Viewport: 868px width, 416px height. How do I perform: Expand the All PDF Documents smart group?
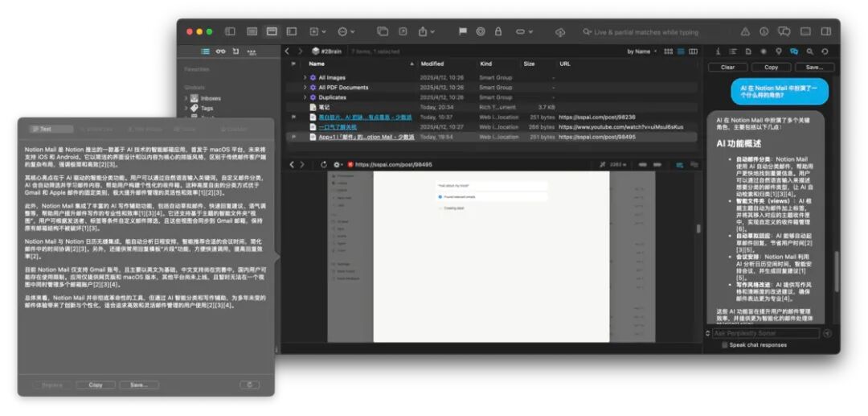305,88
